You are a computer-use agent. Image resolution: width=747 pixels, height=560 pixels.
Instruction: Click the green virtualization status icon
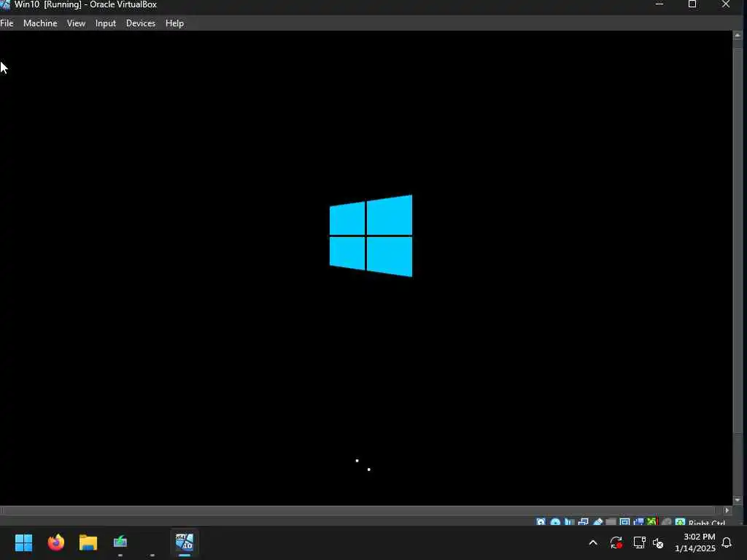652,522
